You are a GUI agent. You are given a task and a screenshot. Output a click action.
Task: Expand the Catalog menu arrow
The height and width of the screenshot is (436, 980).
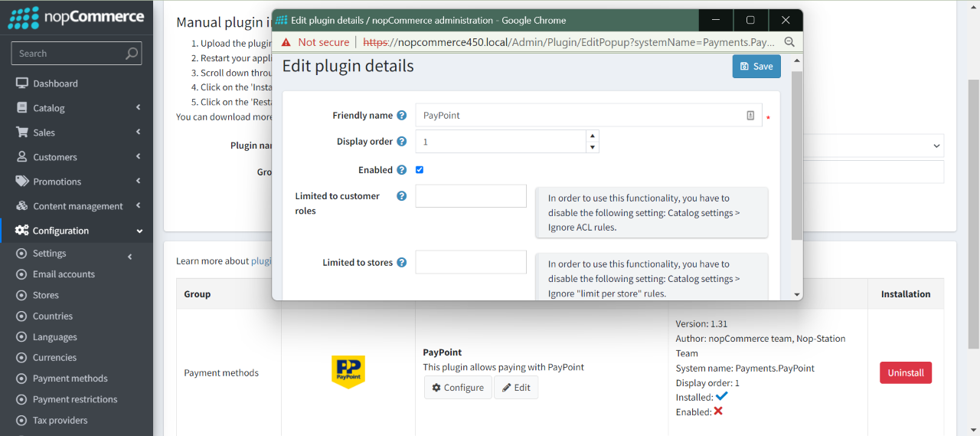click(139, 108)
